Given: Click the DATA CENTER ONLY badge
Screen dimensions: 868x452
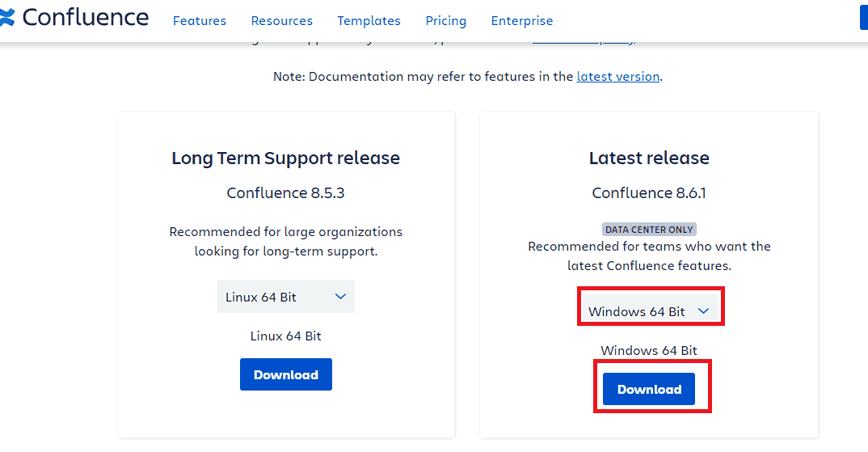Looking at the screenshot, I should [x=649, y=230].
